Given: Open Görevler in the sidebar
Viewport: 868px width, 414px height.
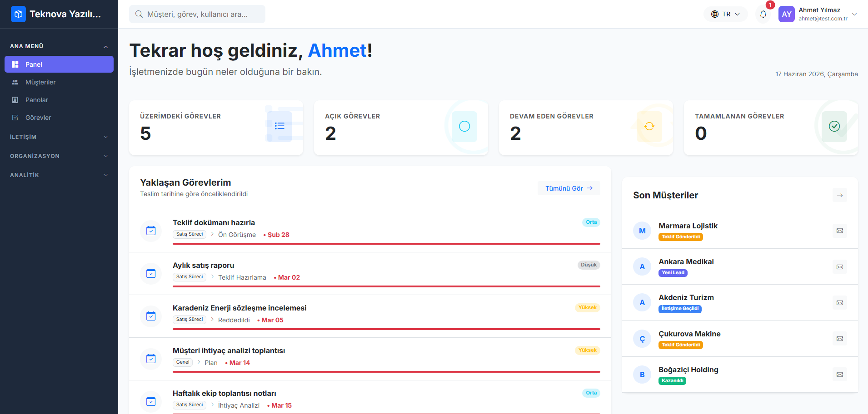Looking at the screenshot, I should click(x=59, y=118).
